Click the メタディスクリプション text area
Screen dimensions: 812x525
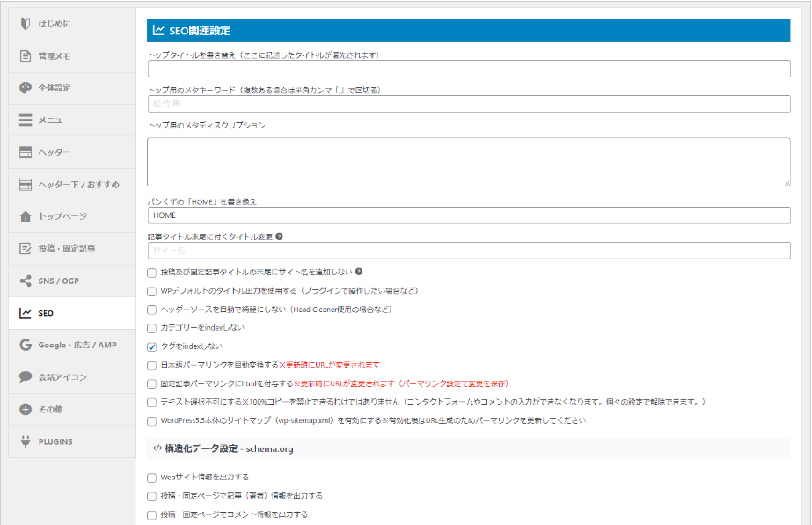[x=469, y=162]
